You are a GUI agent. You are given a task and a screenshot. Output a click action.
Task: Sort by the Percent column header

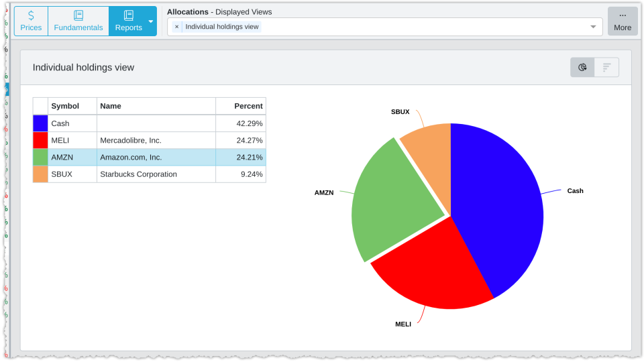point(241,106)
